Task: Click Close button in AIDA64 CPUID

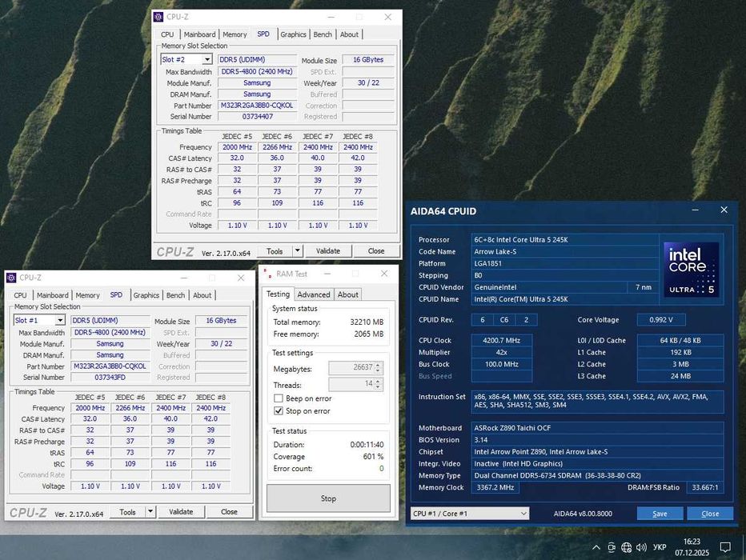Action: (x=710, y=514)
